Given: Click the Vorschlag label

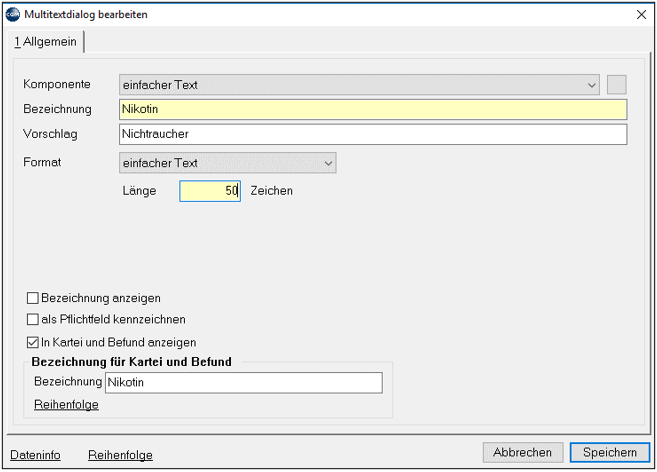Looking at the screenshot, I should [x=50, y=134].
